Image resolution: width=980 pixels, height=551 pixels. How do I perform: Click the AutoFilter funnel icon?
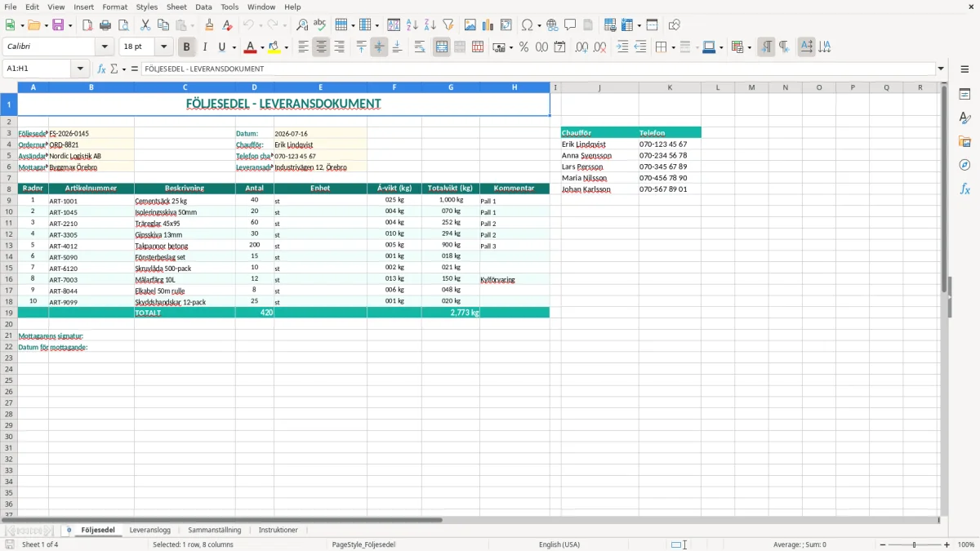(x=448, y=25)
